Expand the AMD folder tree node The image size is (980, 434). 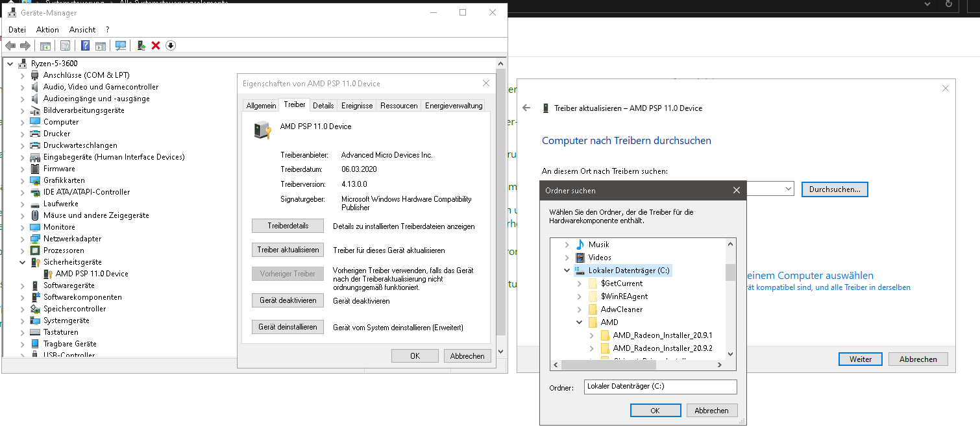pos(579,322)
